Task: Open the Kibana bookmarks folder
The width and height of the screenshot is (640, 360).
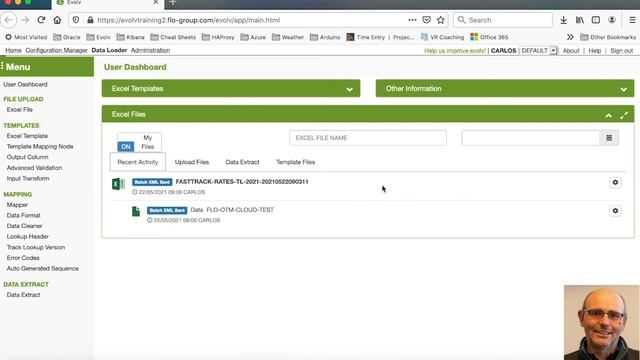Action: click(131, 37)
